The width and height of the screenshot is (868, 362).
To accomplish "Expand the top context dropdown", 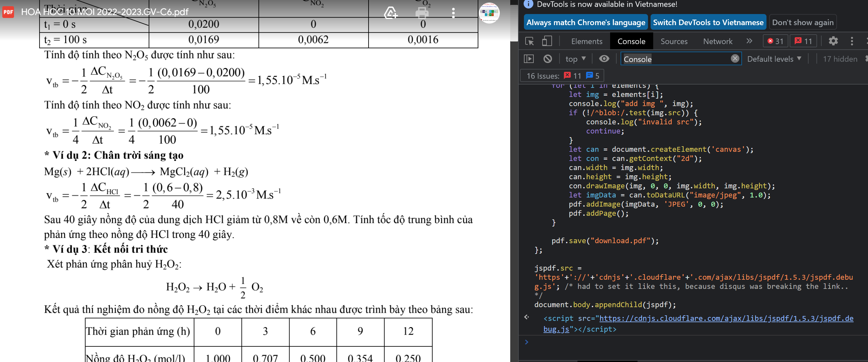I will pos(575,59).
